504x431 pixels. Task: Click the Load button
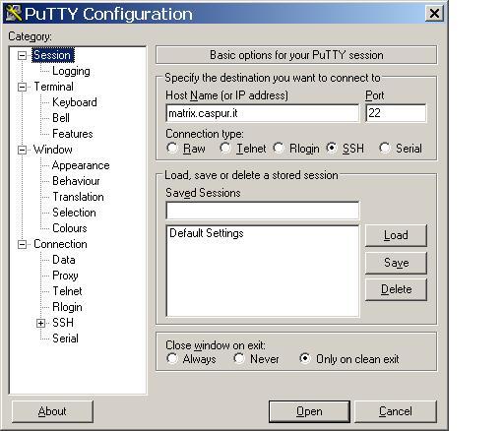396,235
